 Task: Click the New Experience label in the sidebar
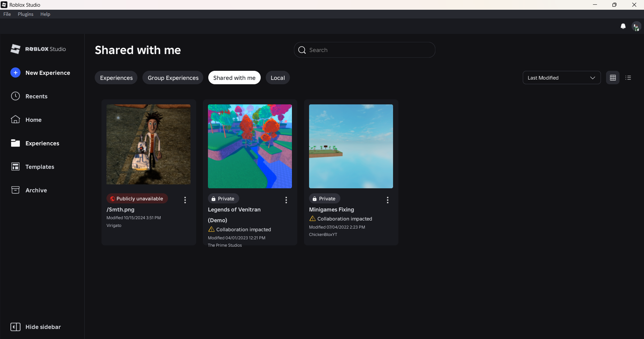pyautogui.click(x=48, y=73)
